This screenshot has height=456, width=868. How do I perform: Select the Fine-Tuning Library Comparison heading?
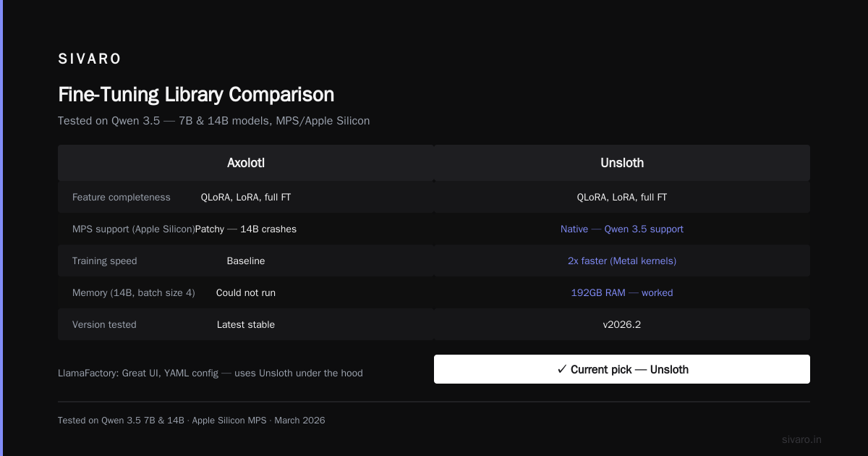click(196, 94)
